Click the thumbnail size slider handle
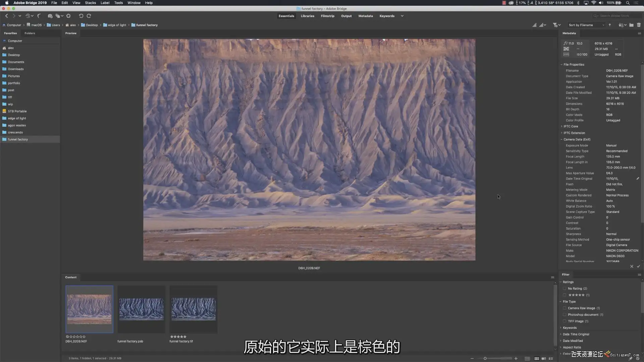 point(485,358)
